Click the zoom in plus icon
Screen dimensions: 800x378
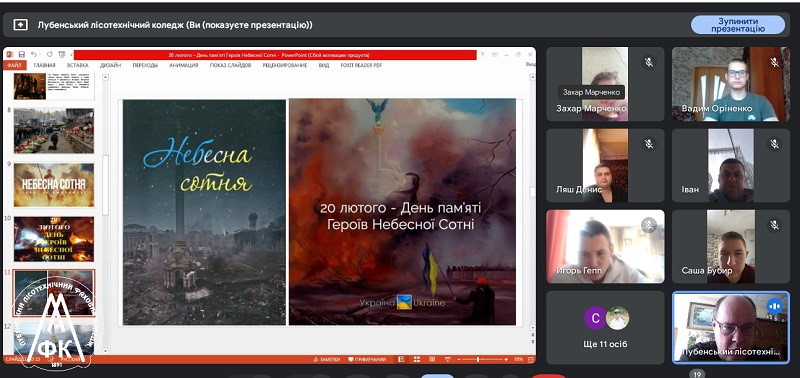pos(506,359)
